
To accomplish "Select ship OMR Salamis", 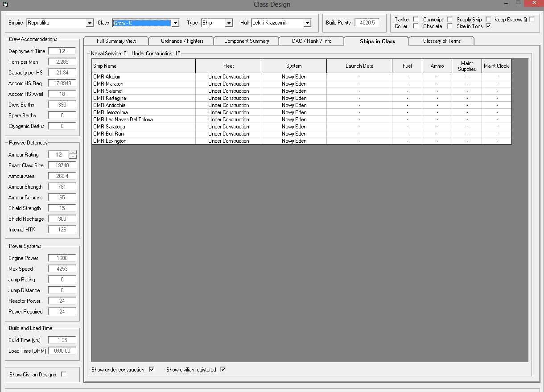I will (x=144, y=91).
